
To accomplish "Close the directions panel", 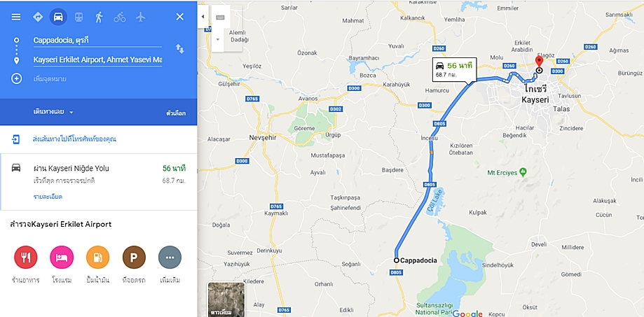I will click(180, 17).
